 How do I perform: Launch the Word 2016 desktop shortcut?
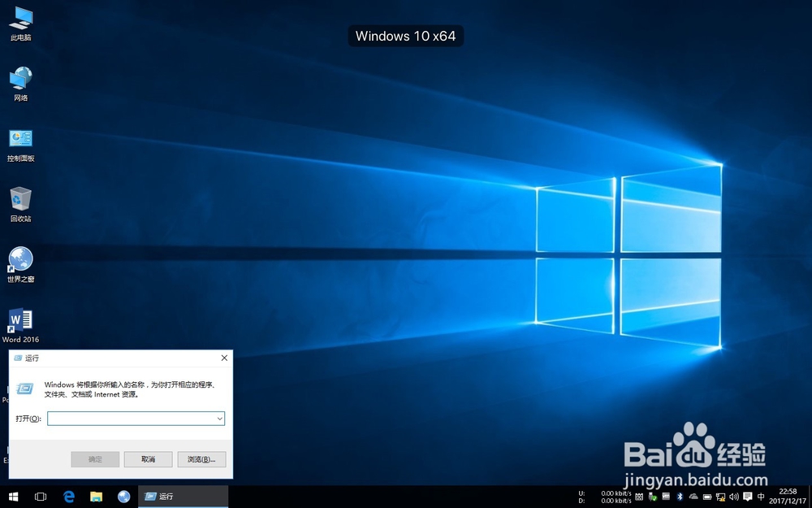tap(21, 326)
